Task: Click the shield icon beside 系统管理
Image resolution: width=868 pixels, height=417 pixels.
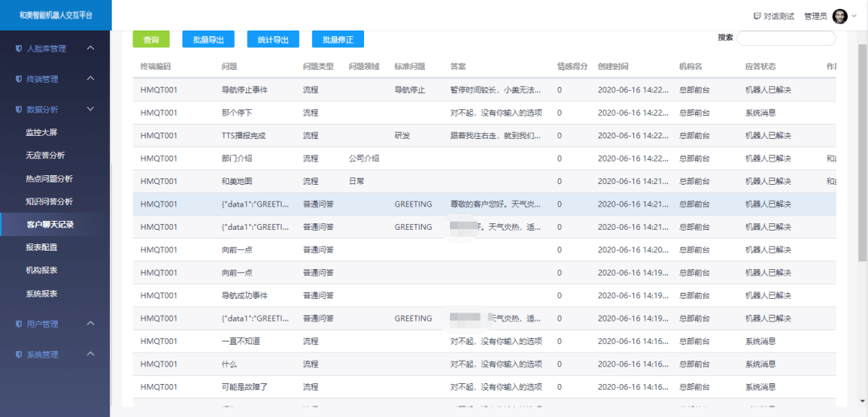Action: (x=18, y=354)
